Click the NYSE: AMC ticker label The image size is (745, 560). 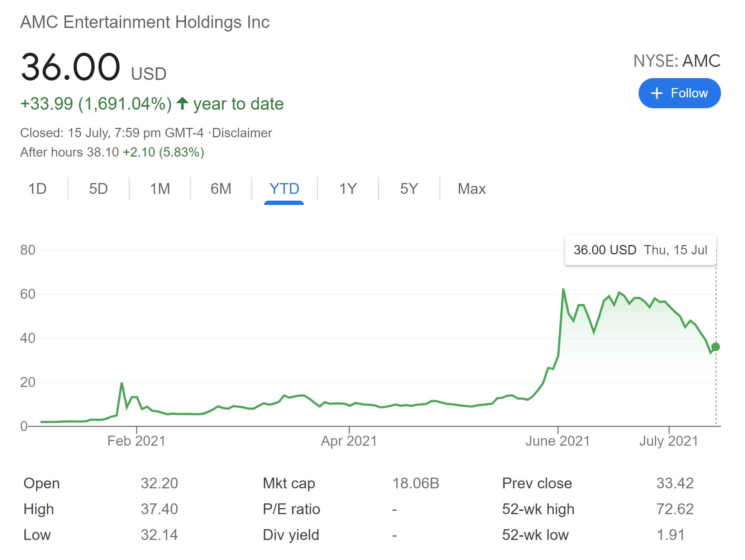677,61
